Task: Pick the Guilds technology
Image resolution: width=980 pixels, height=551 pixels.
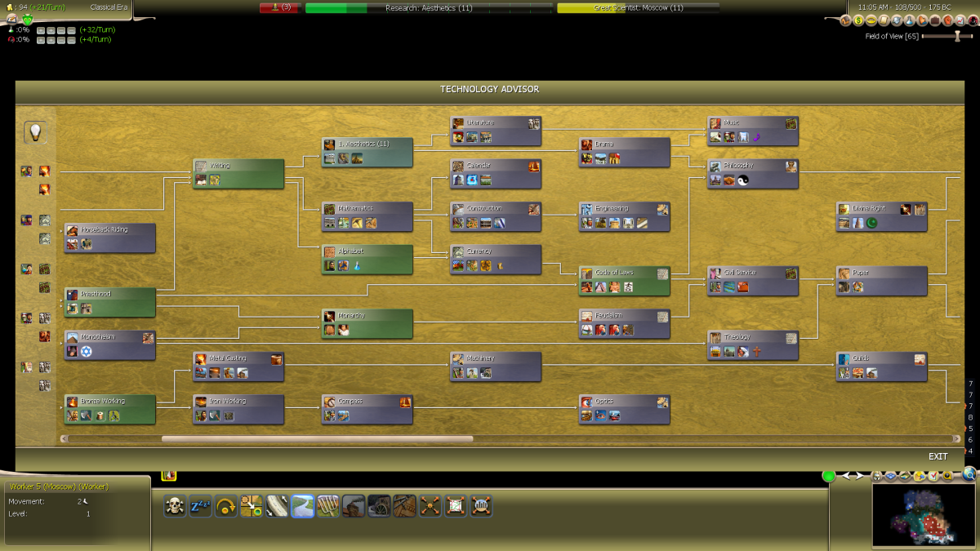Action: (882, 367)
